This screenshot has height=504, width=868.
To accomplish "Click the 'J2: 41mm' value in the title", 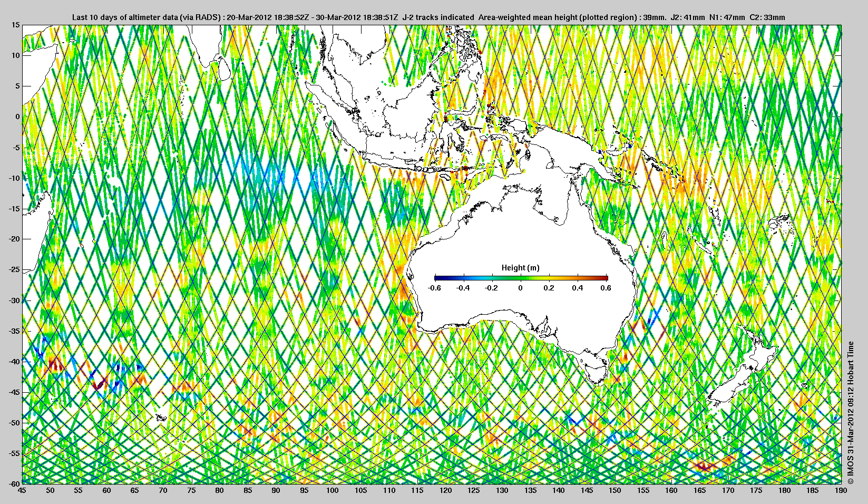I will (x=687, y=17).
